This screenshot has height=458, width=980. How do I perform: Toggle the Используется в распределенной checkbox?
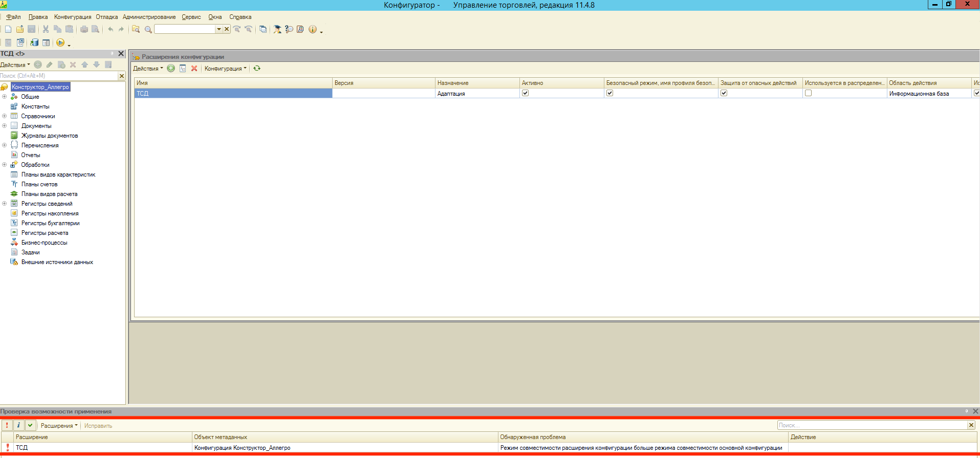(808, 93)
